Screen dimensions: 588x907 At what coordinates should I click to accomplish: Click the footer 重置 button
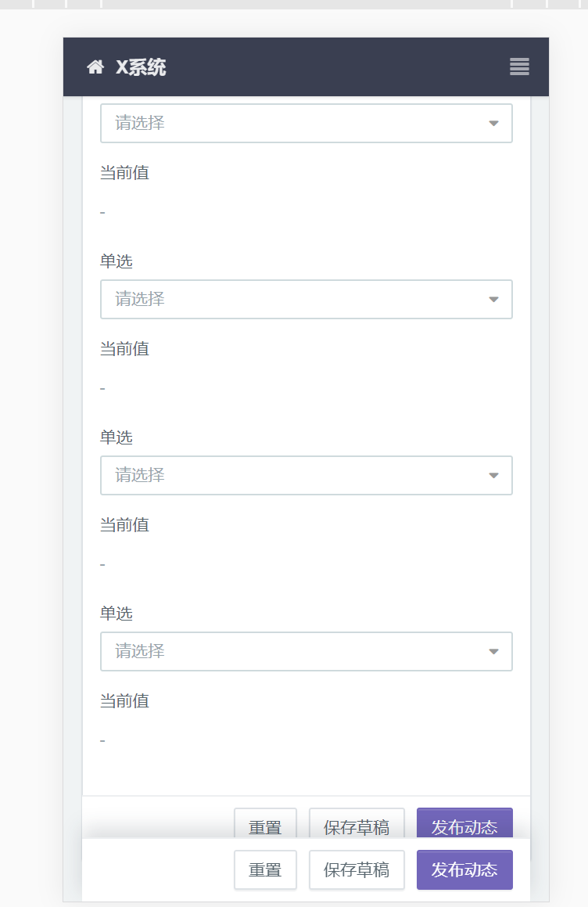tap(265, 869)
